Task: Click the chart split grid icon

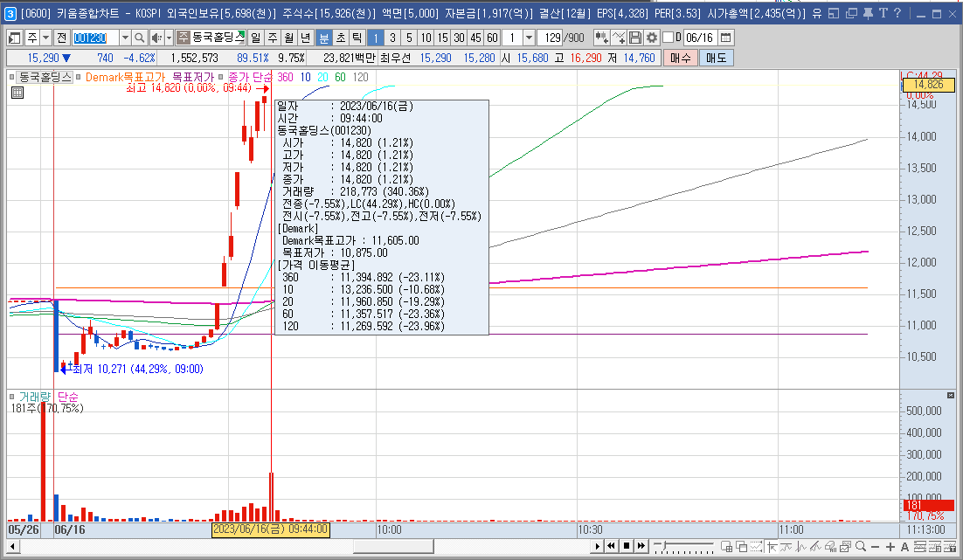Action: [726, 547]
